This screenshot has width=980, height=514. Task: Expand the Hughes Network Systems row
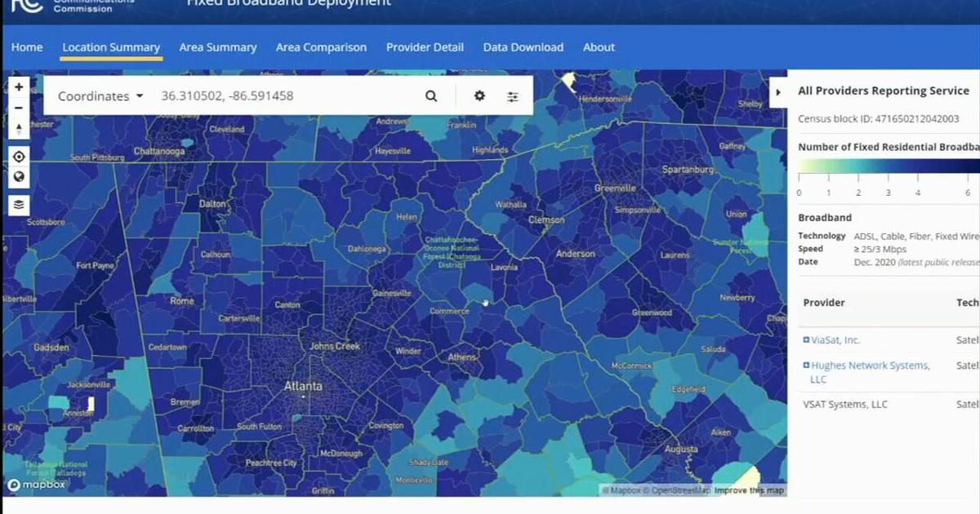click(806, 366)
